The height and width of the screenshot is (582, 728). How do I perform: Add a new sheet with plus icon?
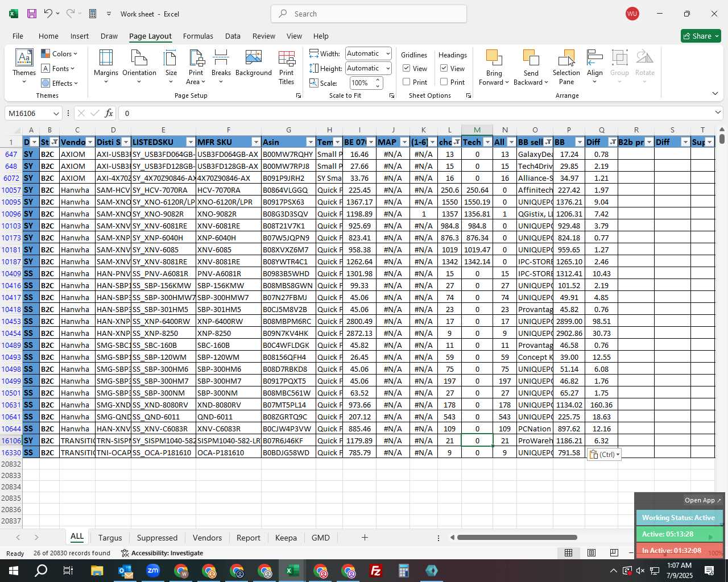point(365,538)
